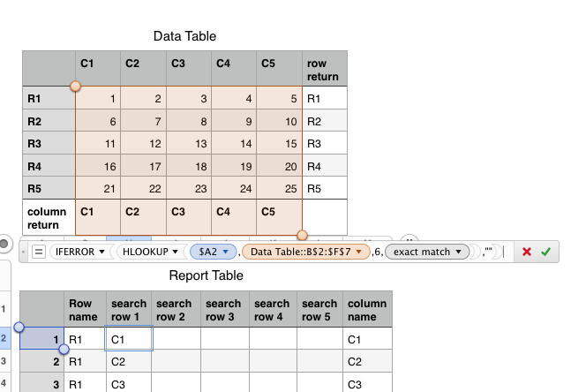Image resolution: width=586 pixels, height=392 pixels.
Task: Click blue selection handle above Report row 1
Action: coord(19,328)
